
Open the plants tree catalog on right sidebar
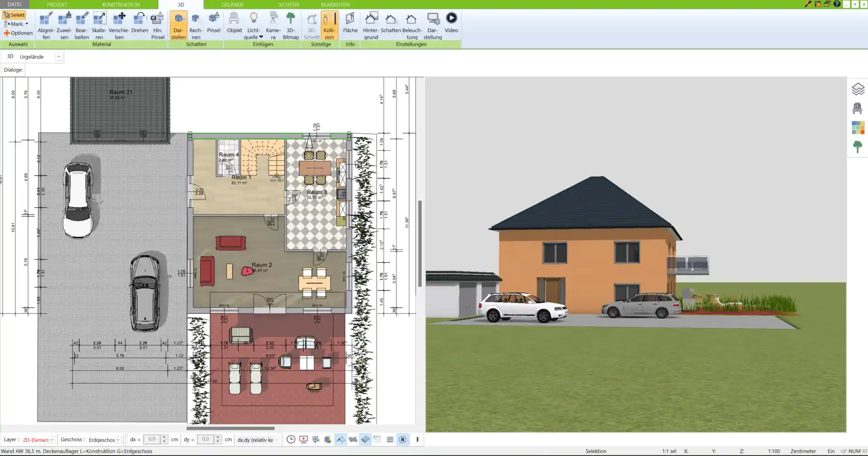858,147
